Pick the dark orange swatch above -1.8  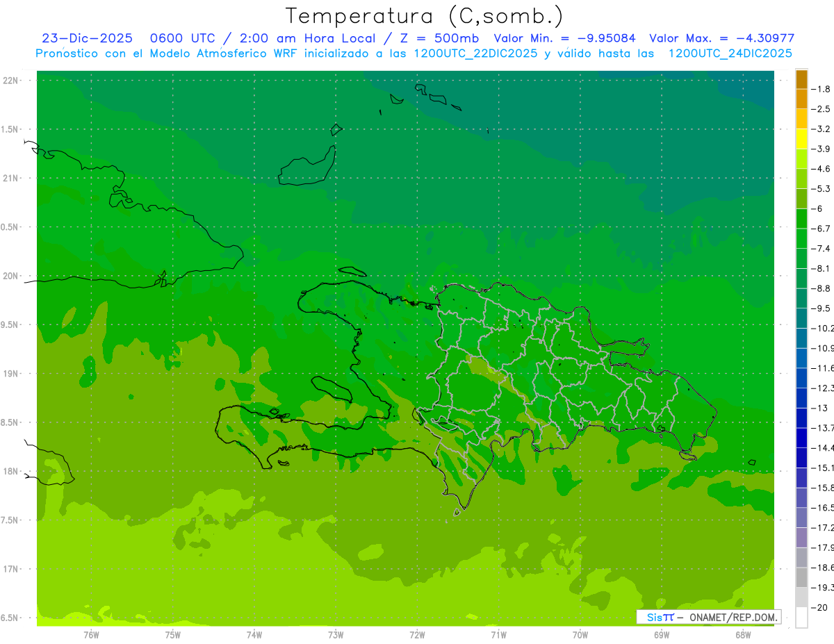click(x=801, y=79)
